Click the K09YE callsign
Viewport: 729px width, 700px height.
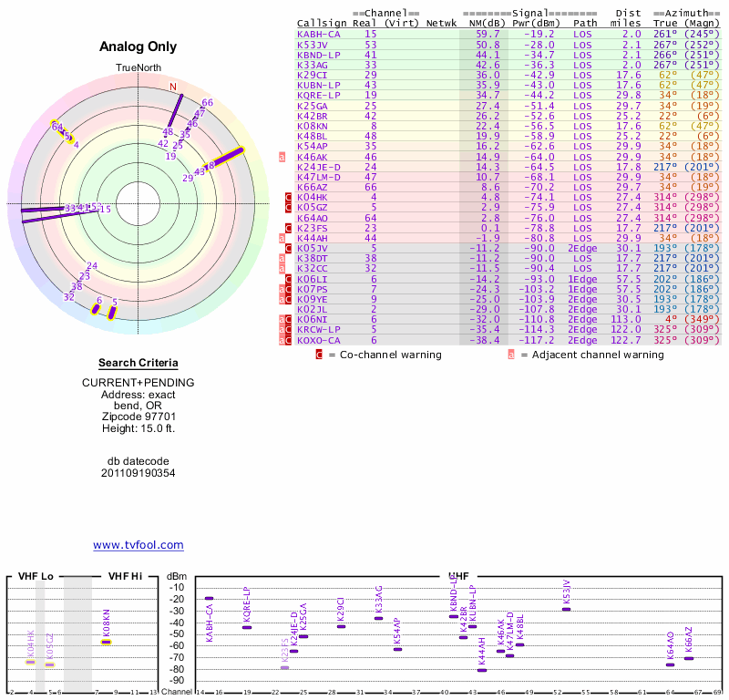(313, 300)
